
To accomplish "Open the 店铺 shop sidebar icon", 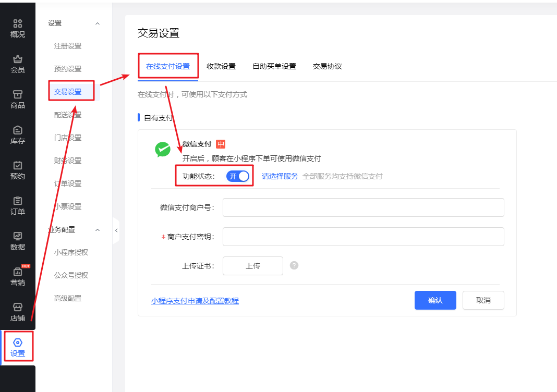I will click(x=17, y=312).
